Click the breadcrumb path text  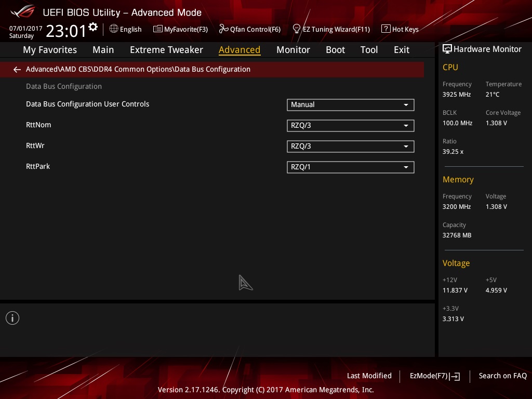pyautogui.click(x=138, y=69)
